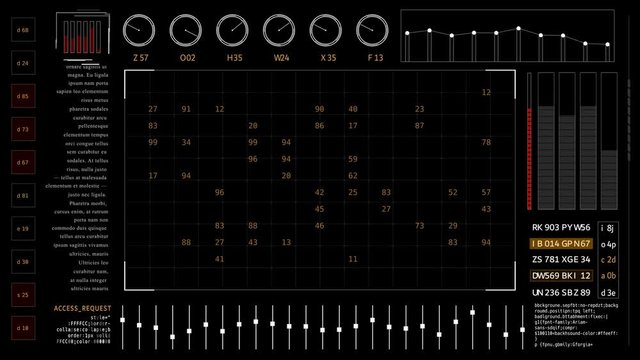Select the H35 dial
Image resolution: width=640 pixels, height=360 pixels.
point(232,30)
